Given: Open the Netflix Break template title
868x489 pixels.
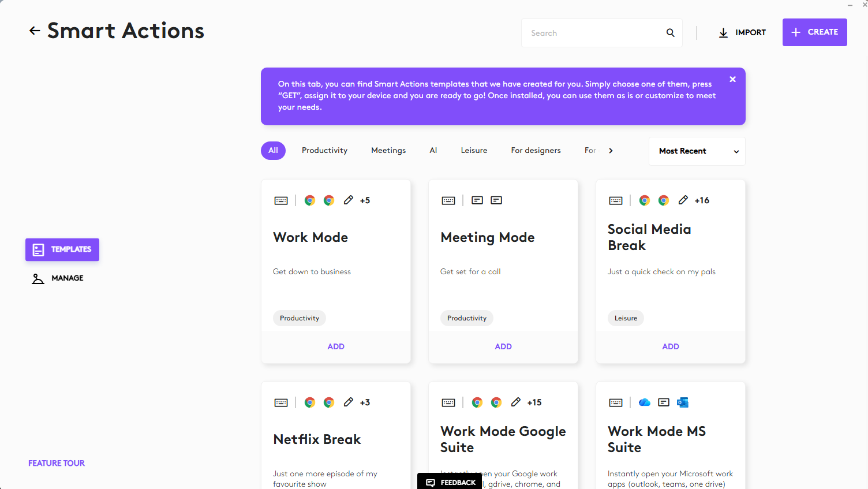Looking at the screenshot, I should coord(317,439).
